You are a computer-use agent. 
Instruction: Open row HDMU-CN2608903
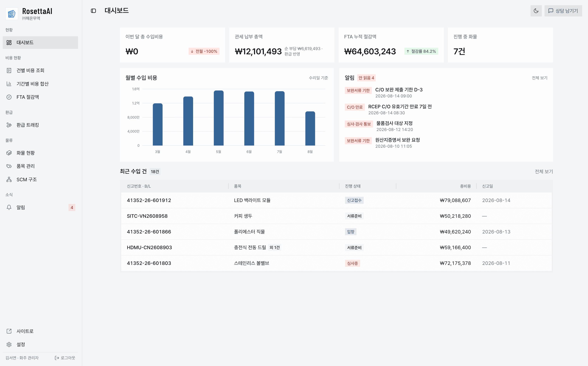[336, 247]
